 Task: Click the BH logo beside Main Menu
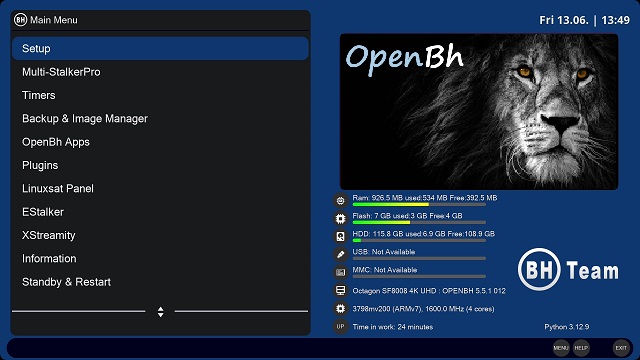point(20,20)
